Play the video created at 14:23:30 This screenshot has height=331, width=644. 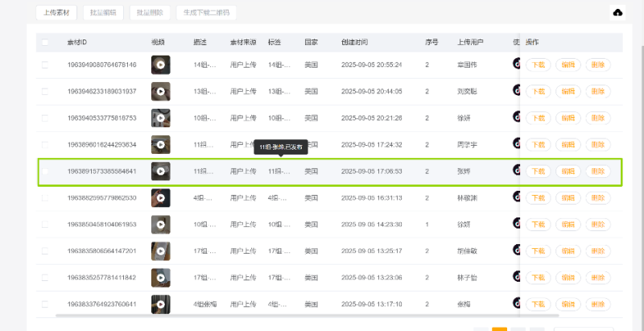pyautogui.click(x=161, y=224)
